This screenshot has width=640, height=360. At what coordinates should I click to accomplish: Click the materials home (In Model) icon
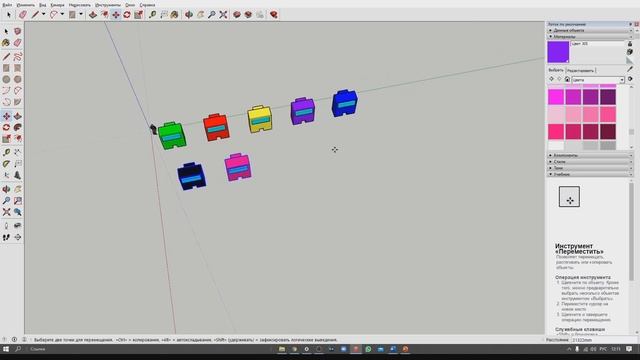point(567,79)
